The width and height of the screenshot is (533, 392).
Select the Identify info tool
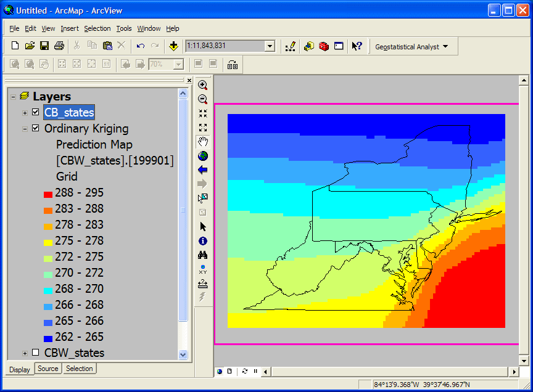click(202, 241)
